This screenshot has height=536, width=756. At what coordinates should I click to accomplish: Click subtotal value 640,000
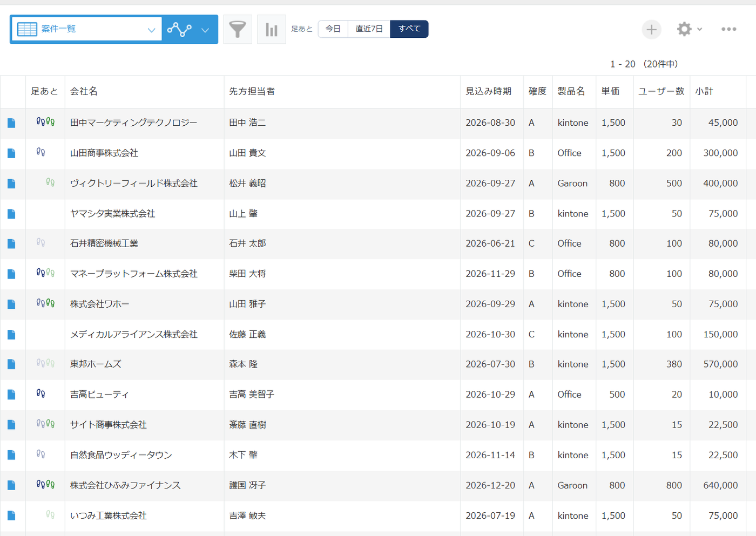click(720, 485)
